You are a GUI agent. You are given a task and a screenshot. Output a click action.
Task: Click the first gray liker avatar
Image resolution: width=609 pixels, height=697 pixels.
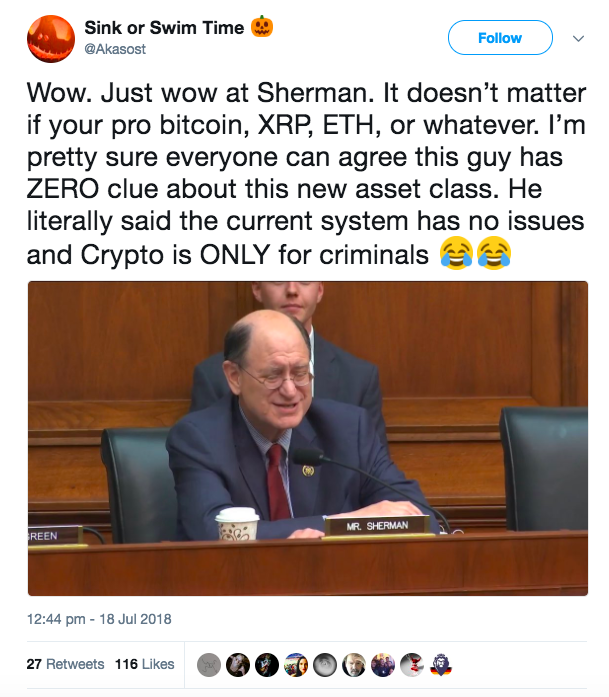pos(208,664)
